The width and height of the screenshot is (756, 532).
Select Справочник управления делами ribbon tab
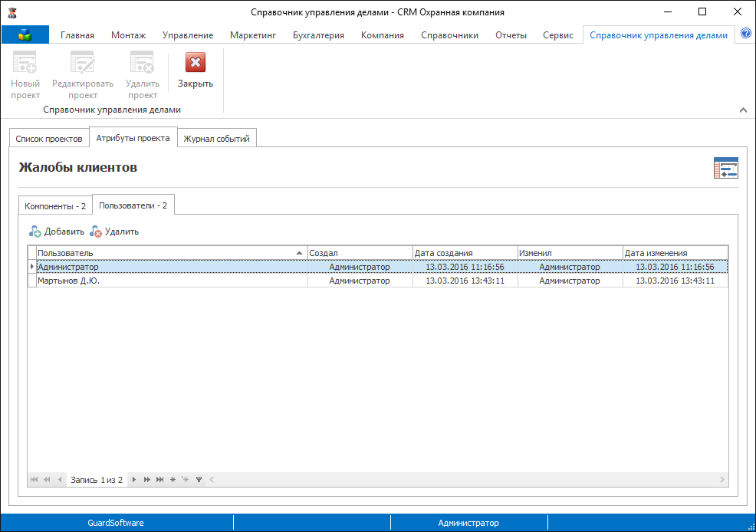click(659, 35)
